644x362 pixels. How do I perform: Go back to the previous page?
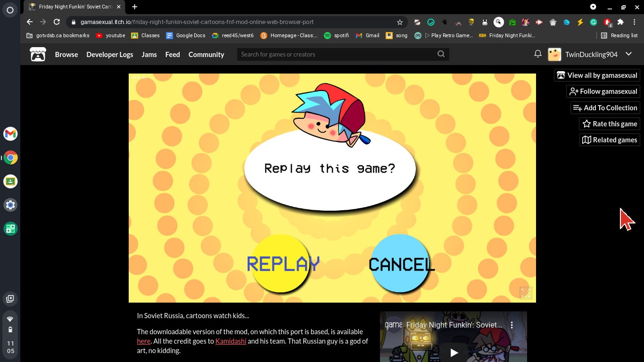point(30,22)
